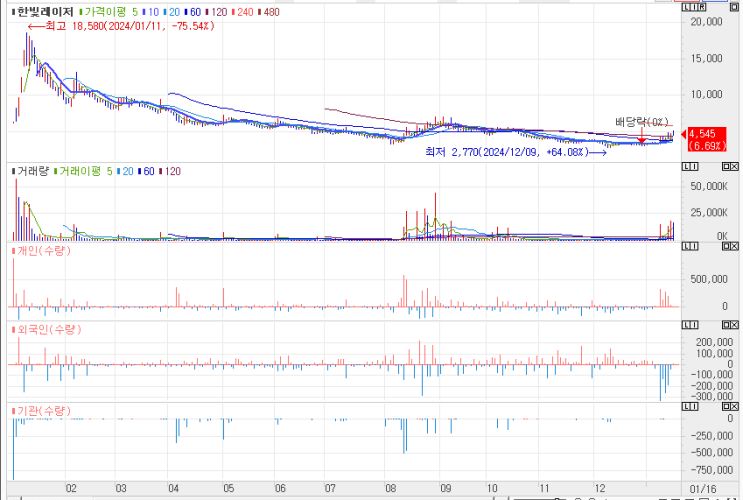Select the 120-day volume average legend

click(170, 171)
